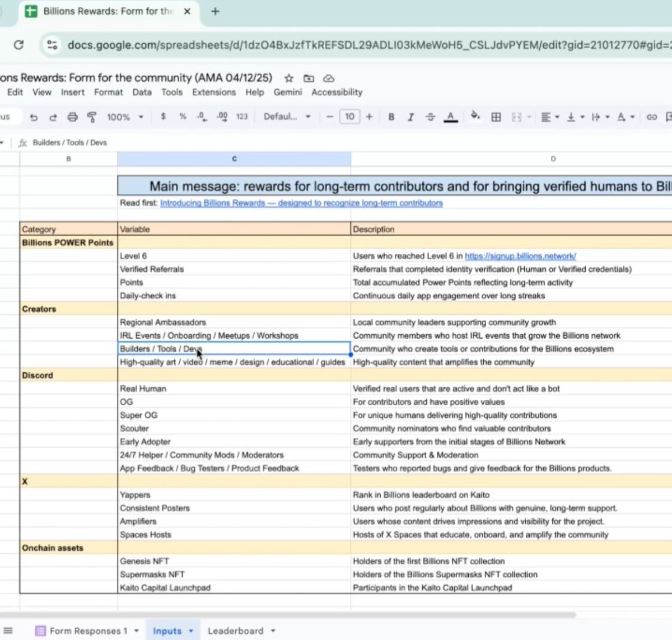Click the merge cells icon
This screenshot has height=640, width=672.
[x=516, y=117]
